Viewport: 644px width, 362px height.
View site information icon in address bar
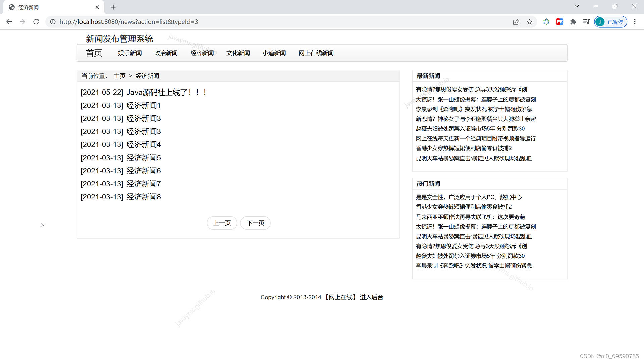click(x=53, y=22)
